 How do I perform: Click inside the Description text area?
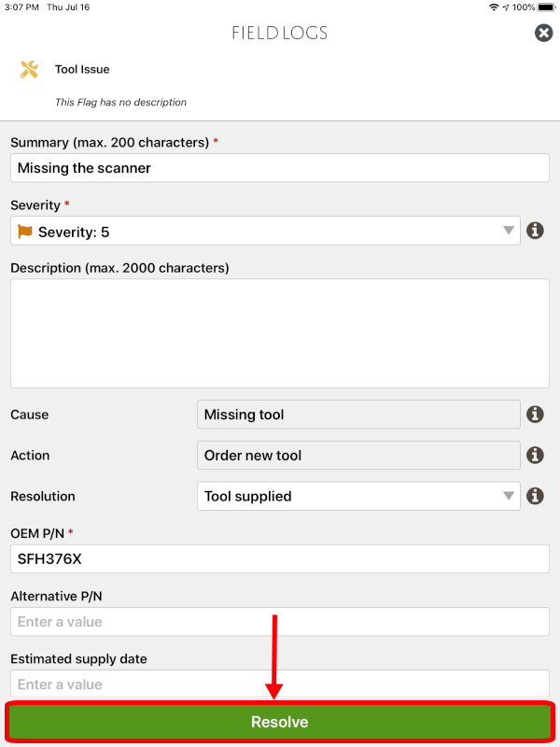(x=280, y=332)
